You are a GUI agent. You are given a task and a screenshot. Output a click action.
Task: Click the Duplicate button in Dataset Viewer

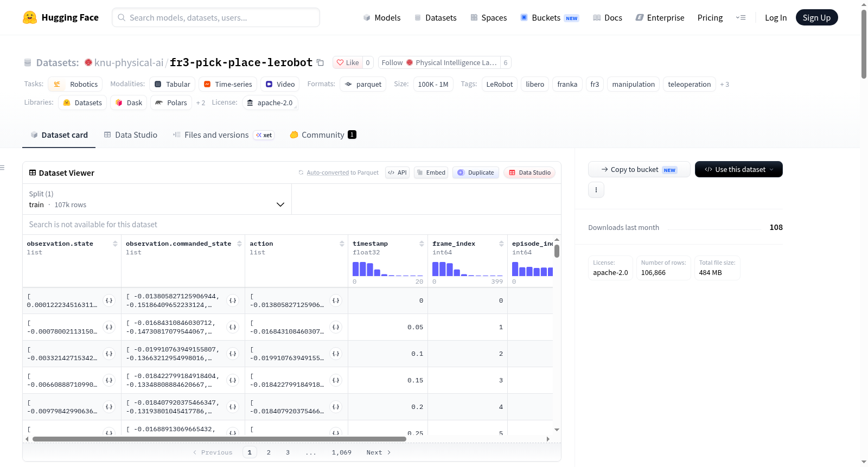click(x=476, y=172)
